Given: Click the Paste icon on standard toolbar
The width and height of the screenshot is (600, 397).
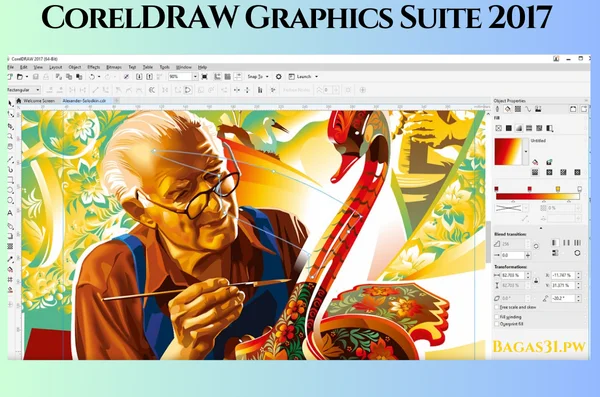Looking at the screenshot, I should (x=79, y=77).
